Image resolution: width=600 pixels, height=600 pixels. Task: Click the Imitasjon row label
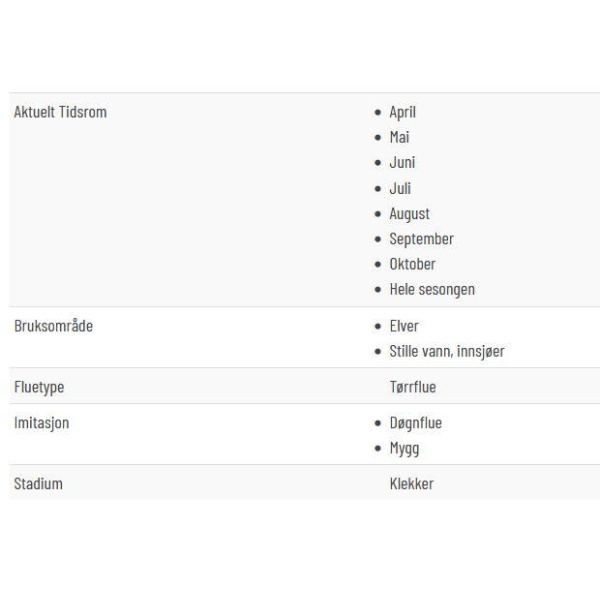click(42, 423)
